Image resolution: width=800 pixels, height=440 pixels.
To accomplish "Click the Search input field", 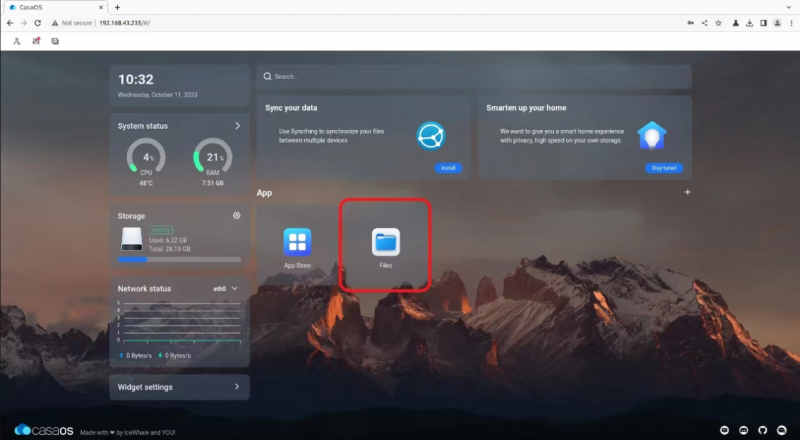I will tap(473, 76).
